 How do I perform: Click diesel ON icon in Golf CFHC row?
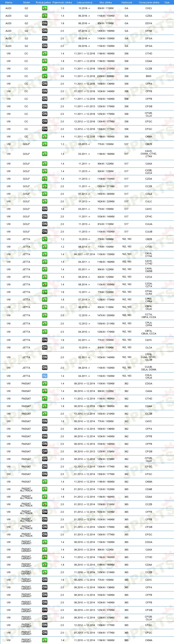pos(45,217)
